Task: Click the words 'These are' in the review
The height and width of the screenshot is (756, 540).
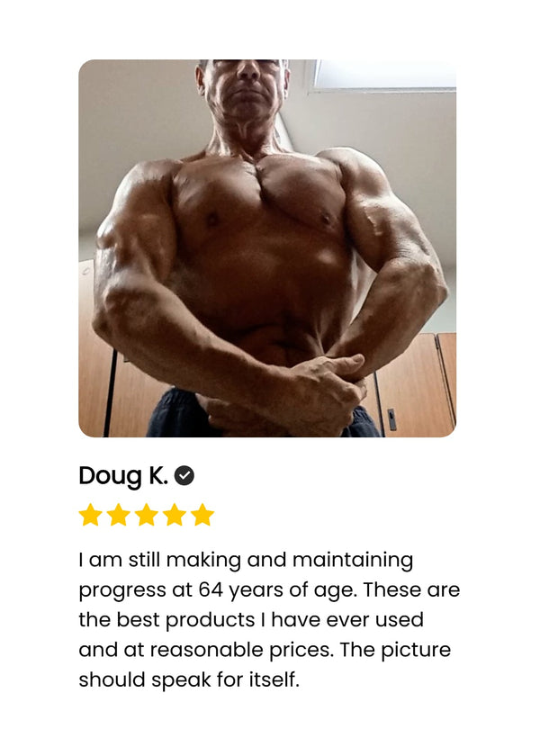Action: coord(411,590)
